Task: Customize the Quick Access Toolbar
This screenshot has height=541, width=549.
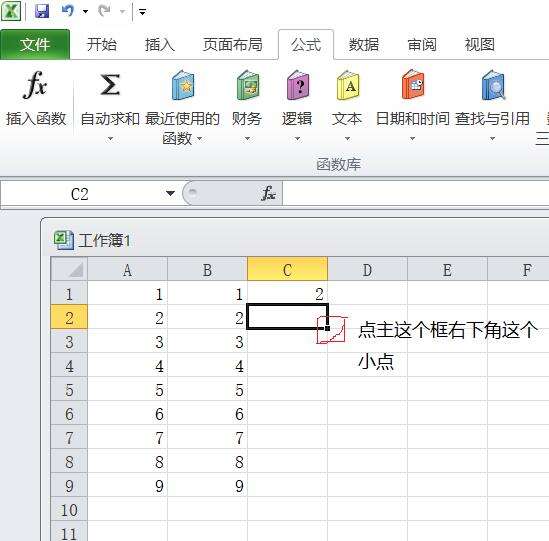Action: pyautogui.click(x=142, y=12)
